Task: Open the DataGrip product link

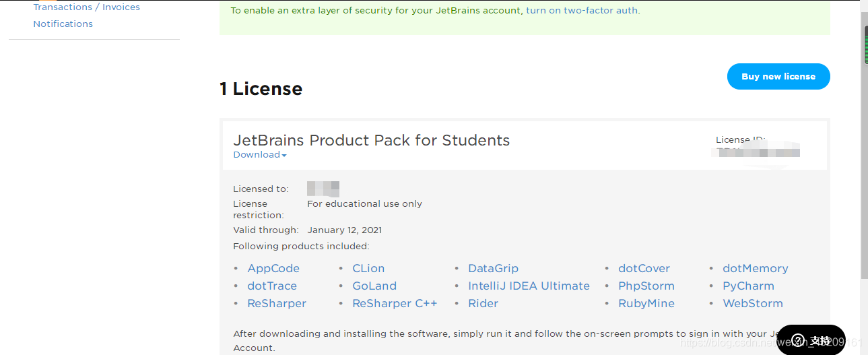Action: [x=493, y=268]
